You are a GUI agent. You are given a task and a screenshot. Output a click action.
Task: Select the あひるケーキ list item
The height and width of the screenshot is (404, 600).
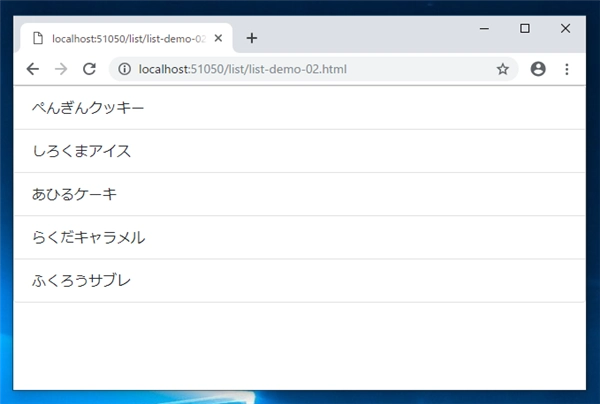(x=299, y=194)
